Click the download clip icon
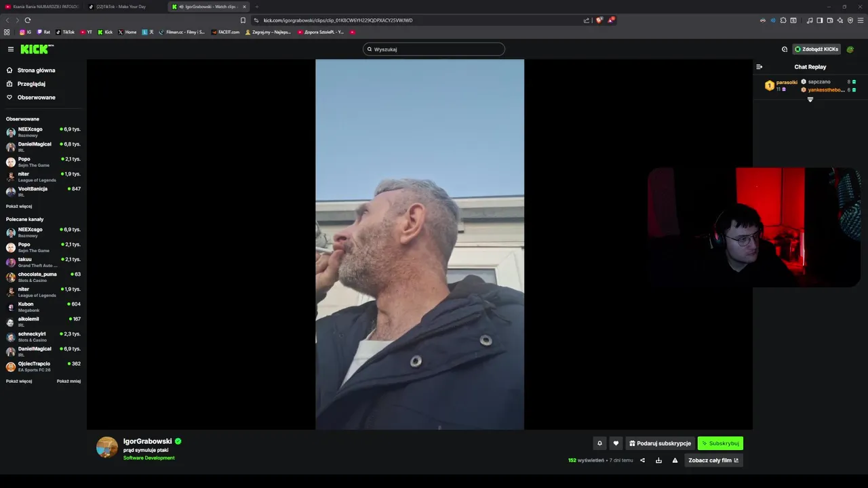 (x=658, y=460)
